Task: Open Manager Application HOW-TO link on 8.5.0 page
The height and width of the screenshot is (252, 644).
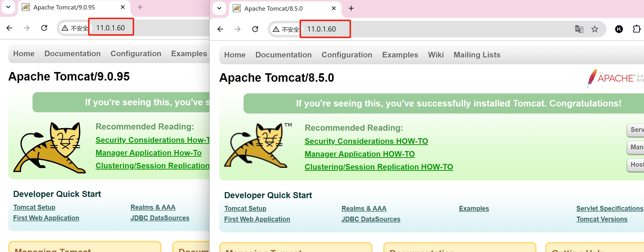Action: [359, 154]
